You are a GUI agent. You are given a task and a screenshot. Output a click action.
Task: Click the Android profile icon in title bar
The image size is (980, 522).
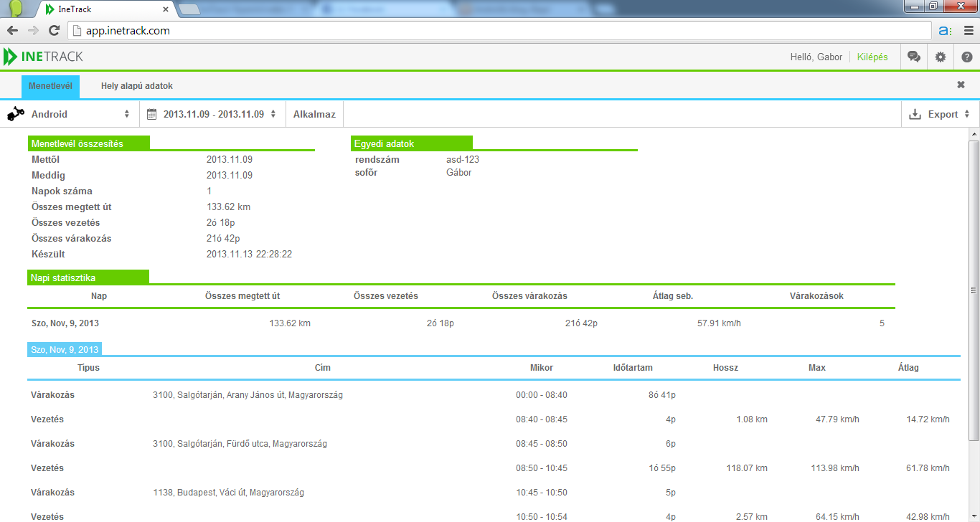(17, 8)
